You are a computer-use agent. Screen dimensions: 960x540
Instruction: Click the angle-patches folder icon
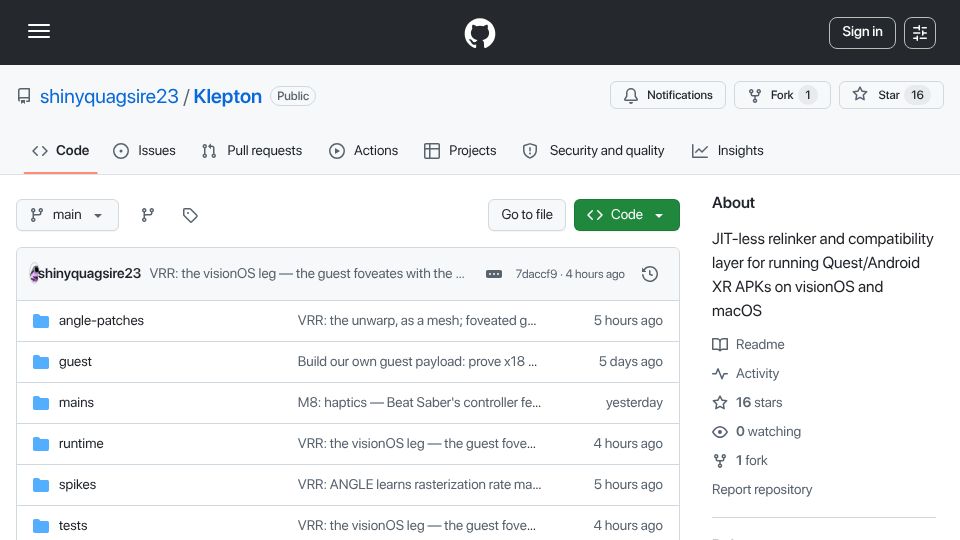click(x=41, y=321)
